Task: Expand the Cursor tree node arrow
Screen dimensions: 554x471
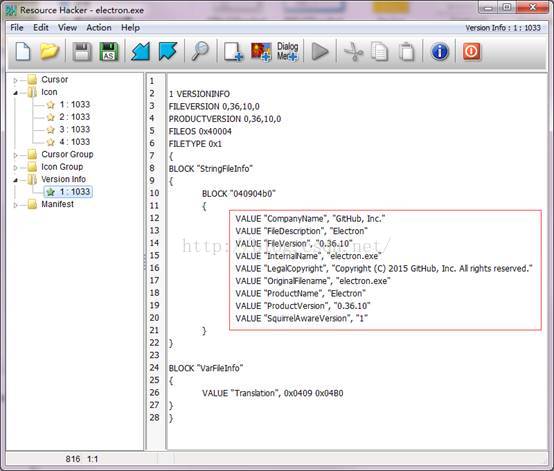Action: pyautogui.click(x=15, y=80)
